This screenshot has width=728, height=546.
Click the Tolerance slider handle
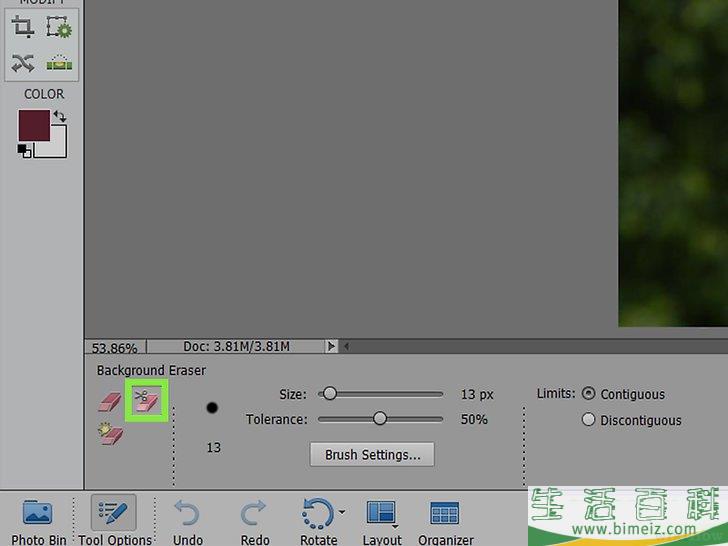(x=380, y=419)
